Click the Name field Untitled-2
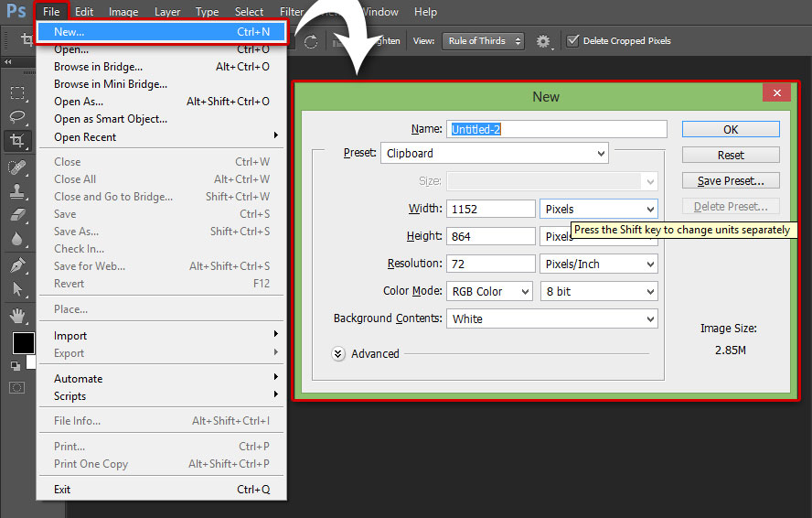 [x=557, y=129]
